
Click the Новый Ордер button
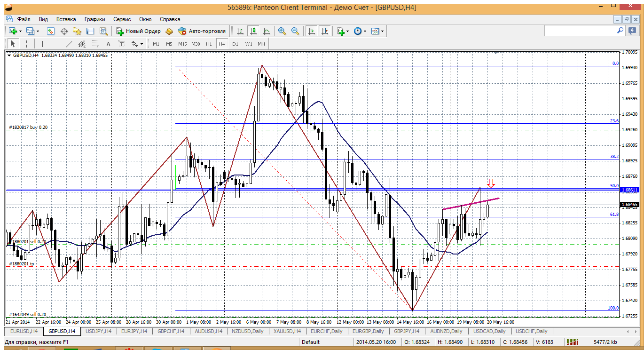[x=138, y=31]
